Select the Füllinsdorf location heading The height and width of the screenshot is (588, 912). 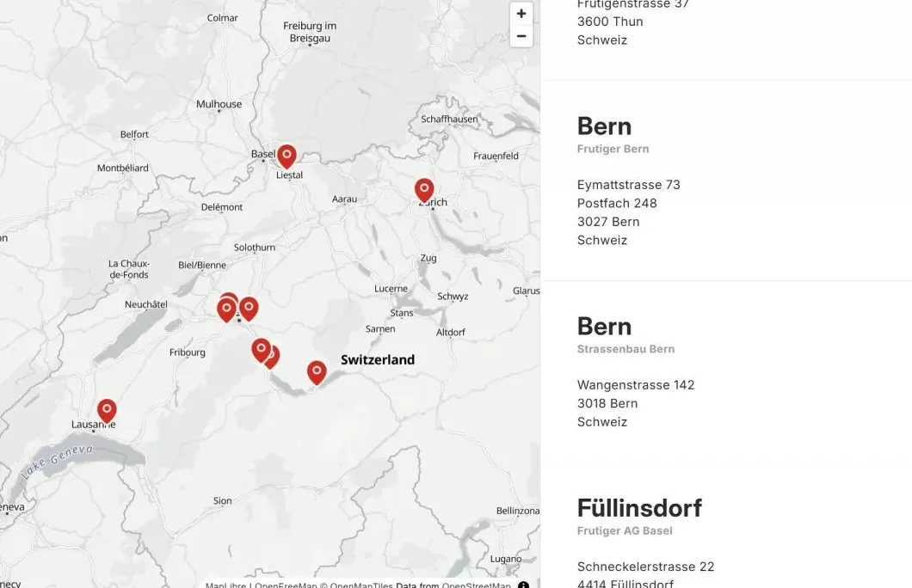point(639,508)
